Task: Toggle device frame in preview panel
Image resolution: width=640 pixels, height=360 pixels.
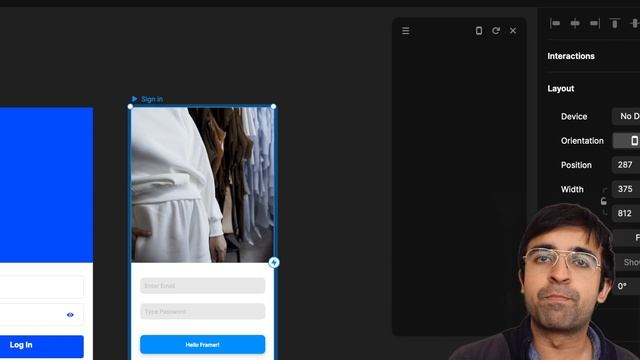Action: click(479, 31)
